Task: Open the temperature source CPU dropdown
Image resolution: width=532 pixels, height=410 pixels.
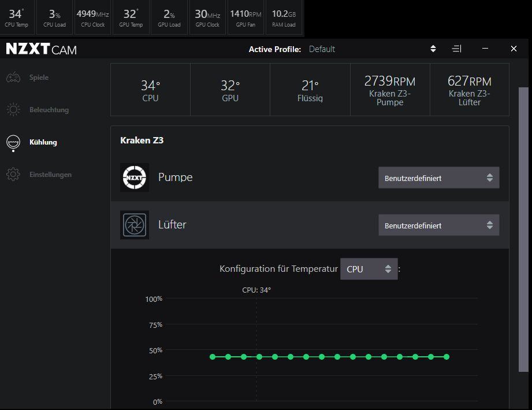Action: click(x=369, y=269)
